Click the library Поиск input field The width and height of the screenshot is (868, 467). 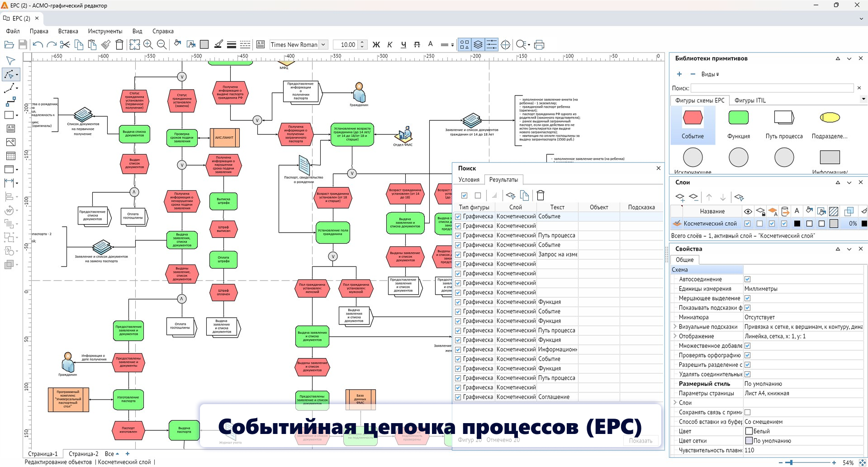click(x=772, y=88)
